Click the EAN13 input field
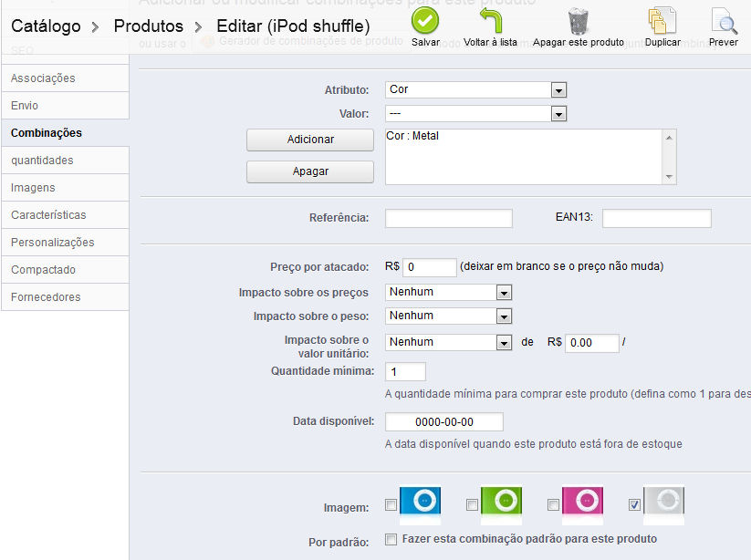Screen dimensions: 751x560 (657, 218)
